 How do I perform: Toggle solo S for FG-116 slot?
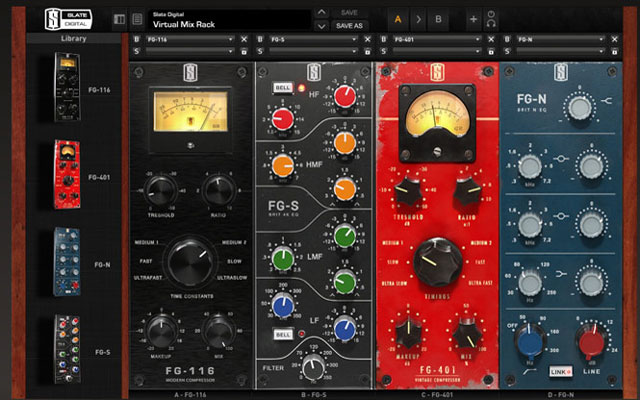pos(137,51)
